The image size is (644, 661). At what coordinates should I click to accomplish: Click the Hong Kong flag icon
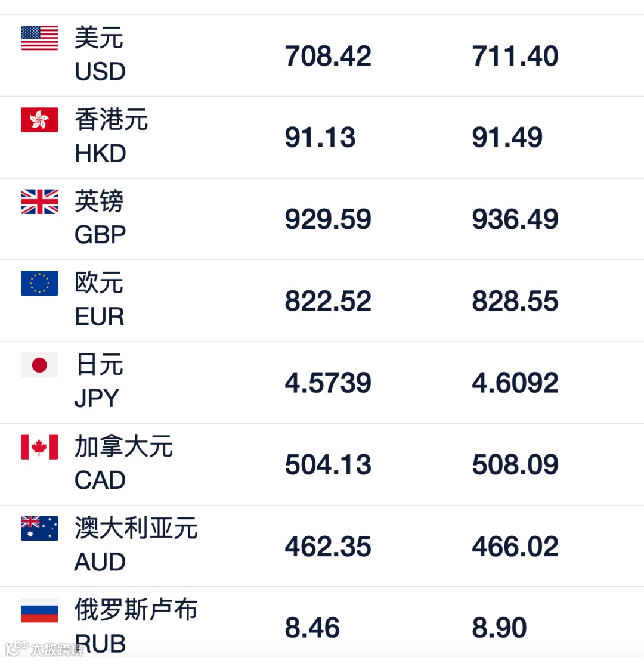(39, 120)
